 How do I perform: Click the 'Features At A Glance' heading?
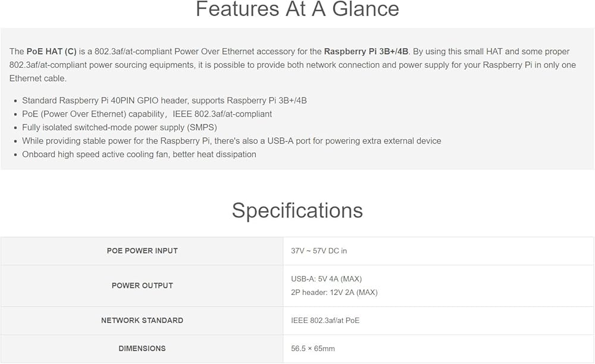pyautogui.click(x=297, y=10)
